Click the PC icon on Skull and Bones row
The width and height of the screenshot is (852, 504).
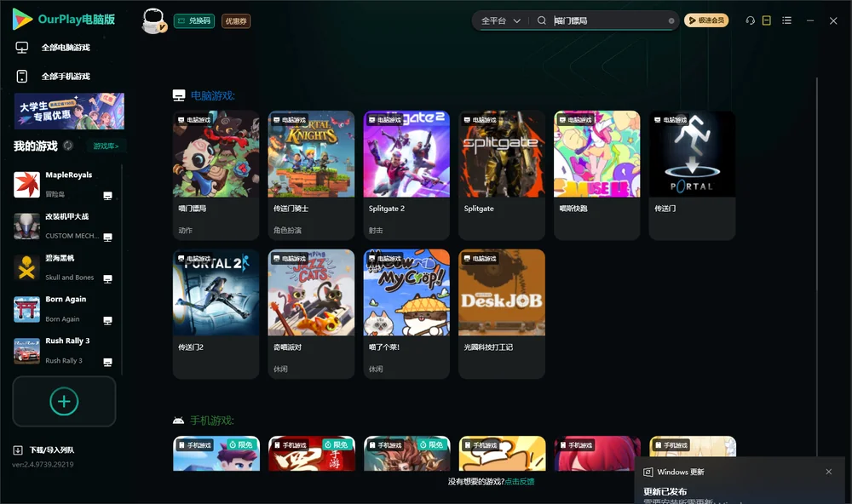point(107,279)
